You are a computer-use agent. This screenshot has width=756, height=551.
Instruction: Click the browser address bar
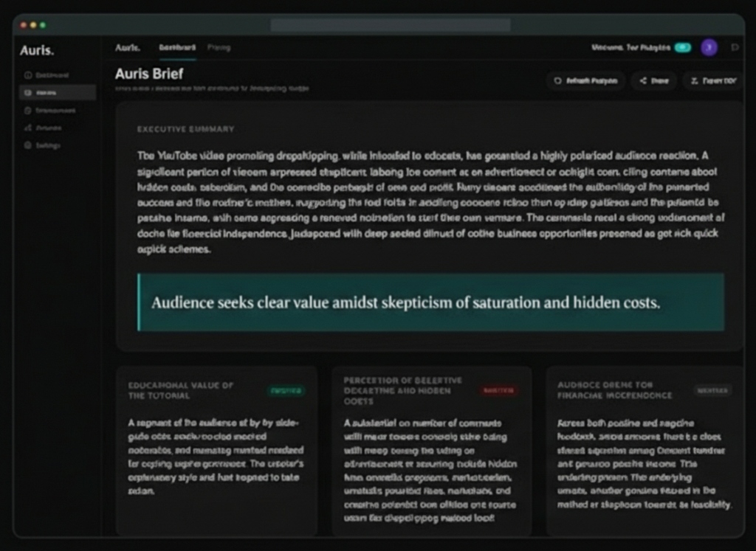click(x=391, y=24)
